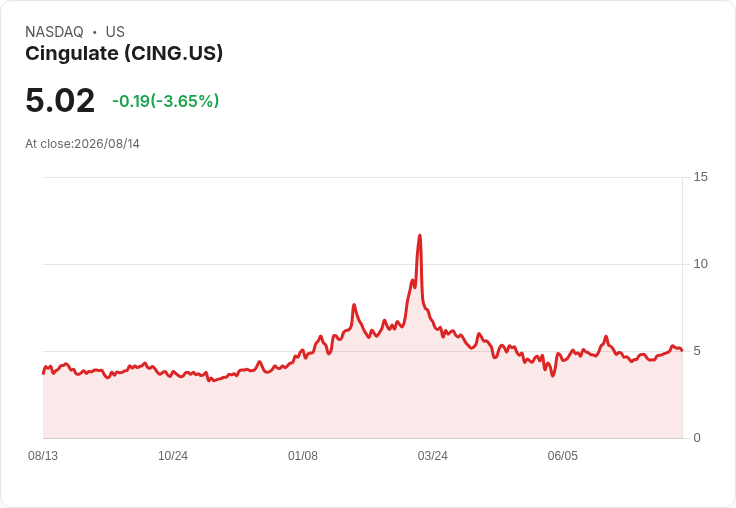Click the 0 value on price axis

[697, 438]
